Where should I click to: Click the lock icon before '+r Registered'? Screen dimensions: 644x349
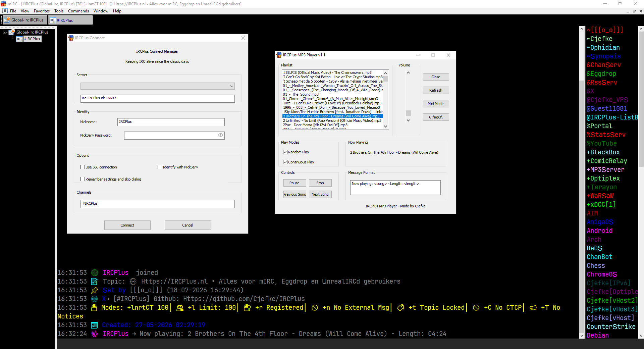coord(248,308)
